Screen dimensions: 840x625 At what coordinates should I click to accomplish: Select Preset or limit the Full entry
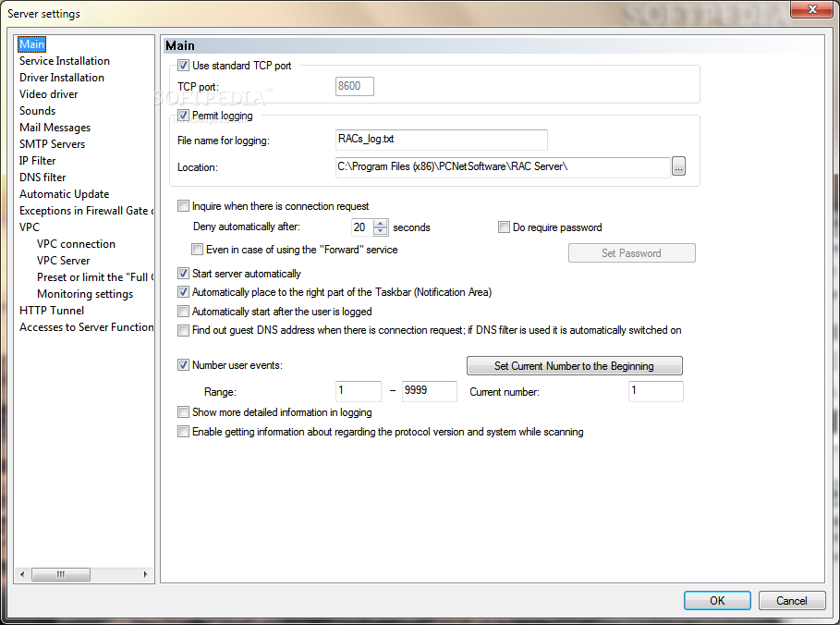pyautogui.click(x=95, y=277)
